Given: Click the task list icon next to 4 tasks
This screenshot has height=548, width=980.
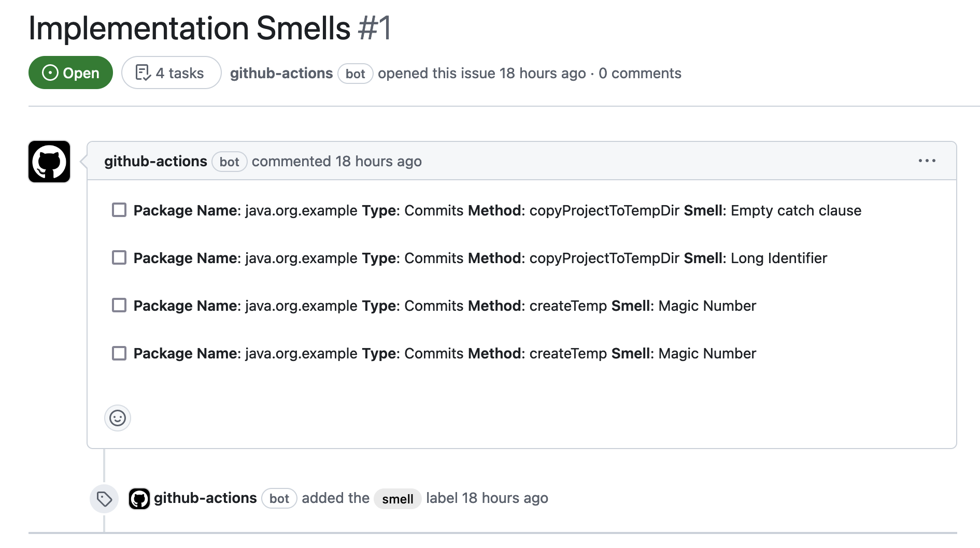Looking at the screenshot, I should 143,73.
